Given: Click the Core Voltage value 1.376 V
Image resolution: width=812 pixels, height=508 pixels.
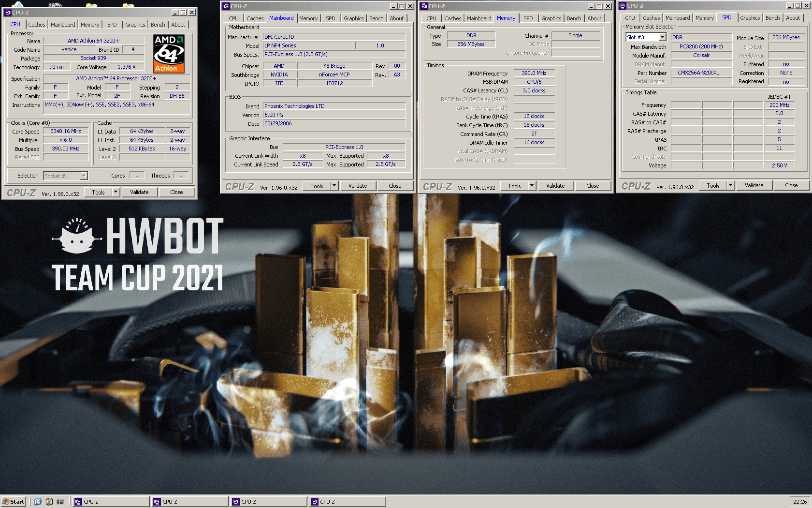Looking at the screenshot, I should click(x=127, y=67).
